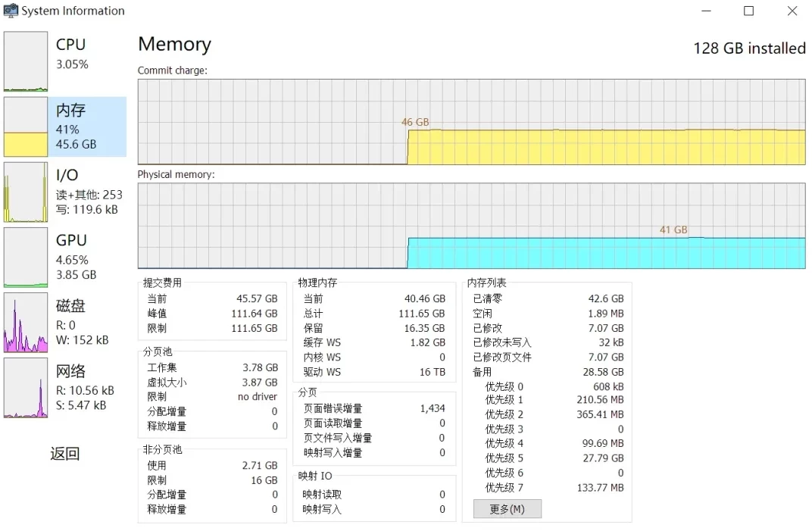812x531 pixels.
Task: Click the 41 GB marker on physical memory chart
Action: pos(673,230)
